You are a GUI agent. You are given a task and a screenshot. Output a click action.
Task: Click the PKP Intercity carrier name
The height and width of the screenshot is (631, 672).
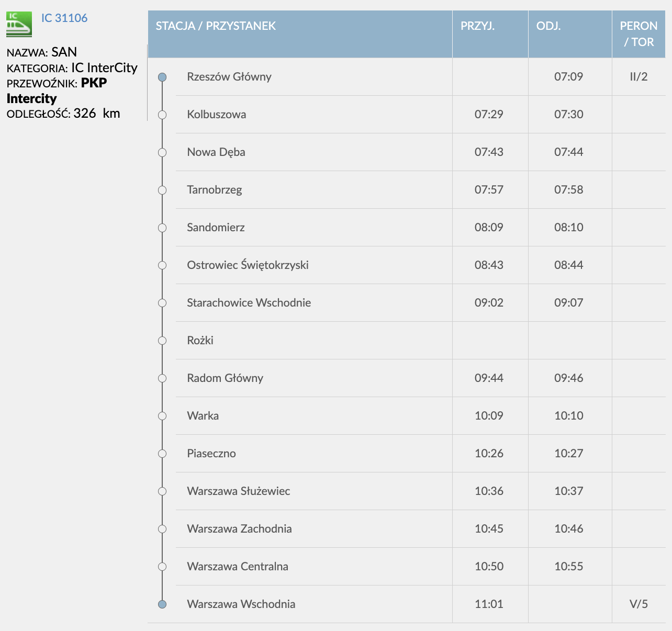pyautogui.click(x=57, y=91)
